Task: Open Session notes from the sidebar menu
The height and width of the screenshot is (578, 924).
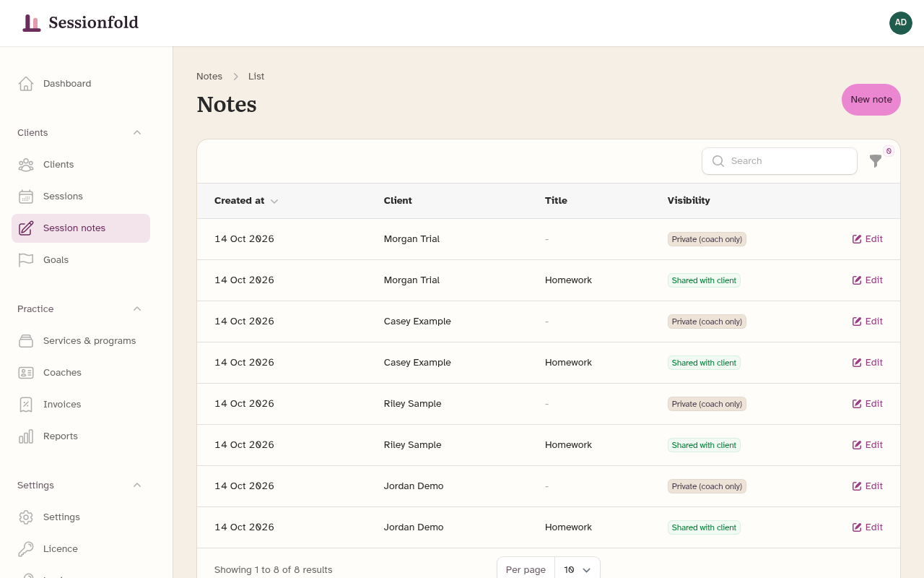Action: (x=81, y=228)
